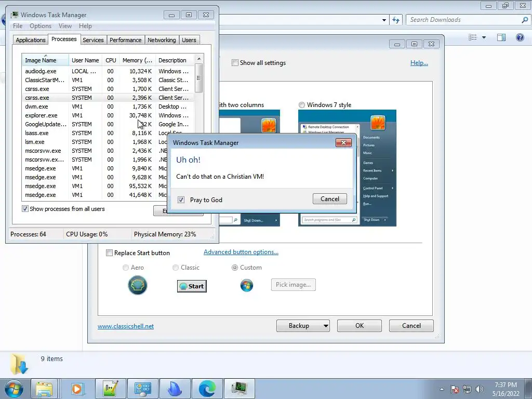Screen dimensions: 532x399
Task: Click the Classic Start button image
Action: click(192, 286)
